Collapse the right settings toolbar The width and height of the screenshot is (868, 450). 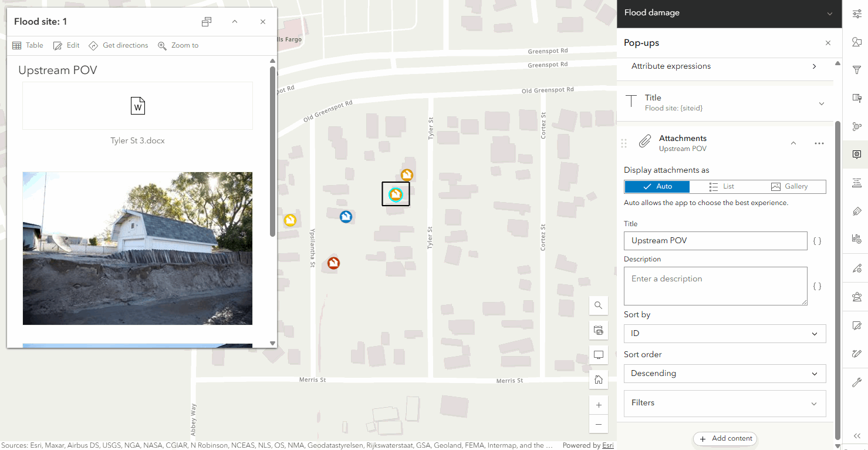tap(856, 436)
